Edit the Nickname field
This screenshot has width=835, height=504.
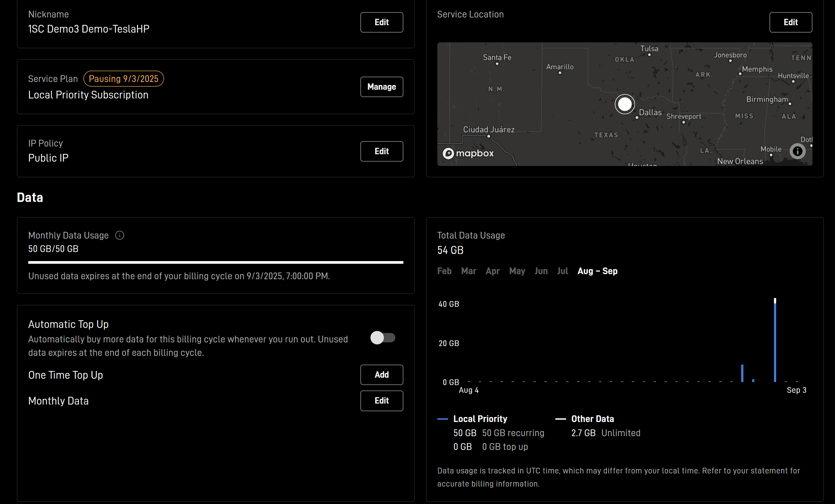click(382, 23)
